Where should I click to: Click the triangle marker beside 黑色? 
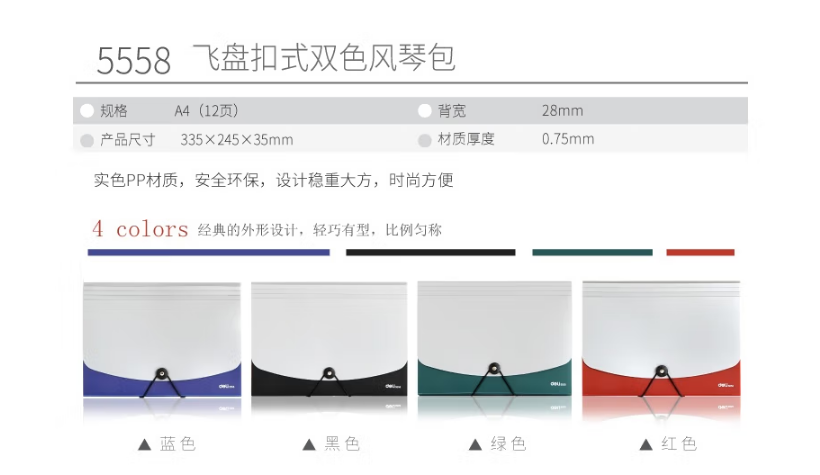309,445
